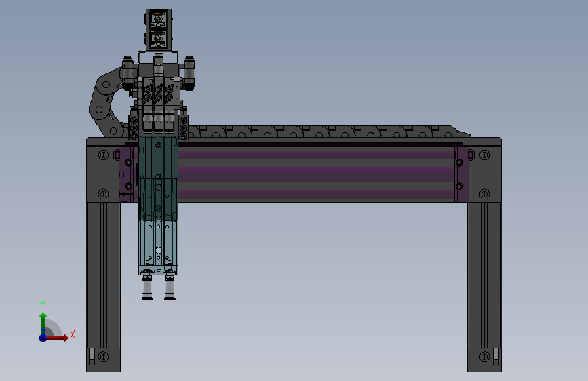Select the left vertical support leg of gantry
This screenshot has width=588, height=381.
pyautogui.click(x=104, y=276)
